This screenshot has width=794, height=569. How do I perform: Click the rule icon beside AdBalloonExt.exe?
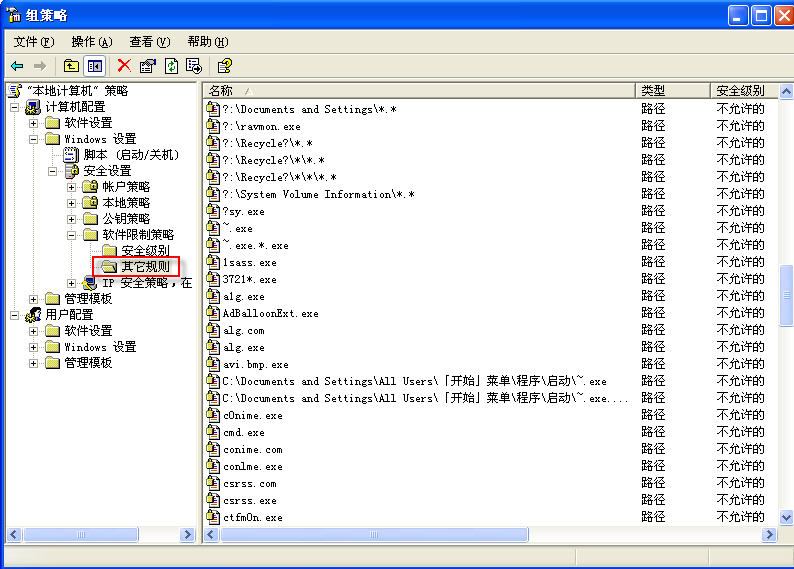[x=213, y=313]
